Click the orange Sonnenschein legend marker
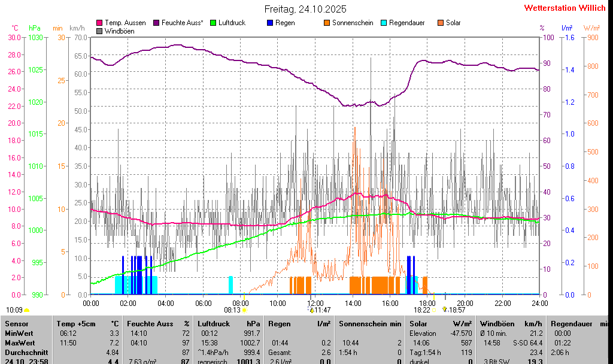The height and width of the screenshot is (364, 613). tap(327, 23)
